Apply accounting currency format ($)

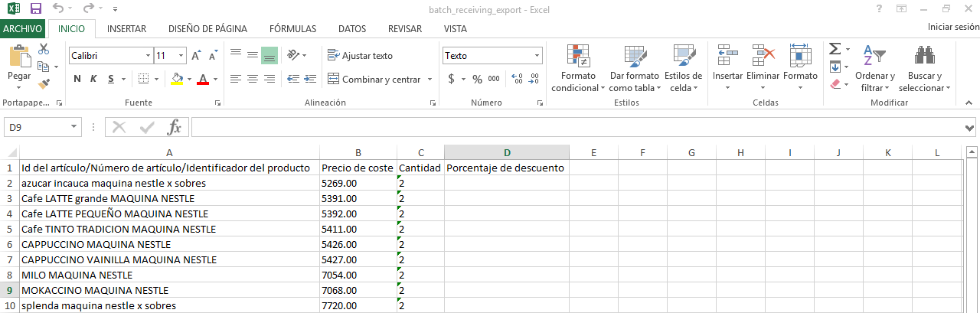coord(451,79)
